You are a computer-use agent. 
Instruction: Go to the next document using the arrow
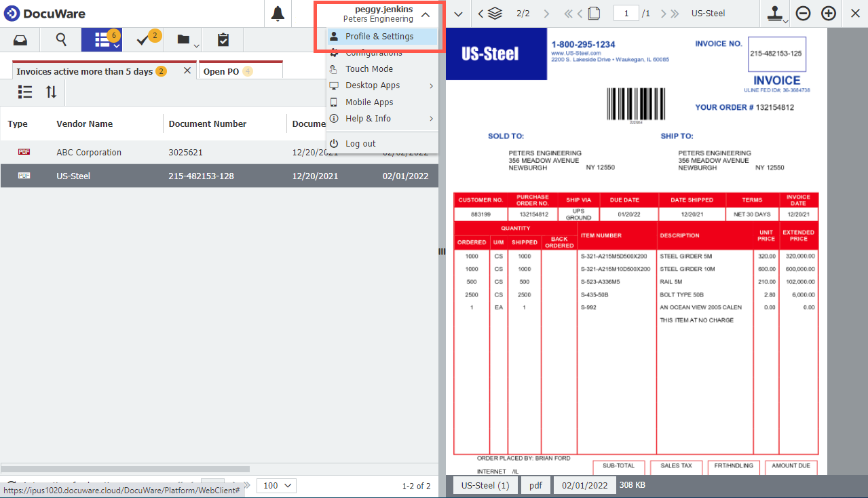click(546, 13)
